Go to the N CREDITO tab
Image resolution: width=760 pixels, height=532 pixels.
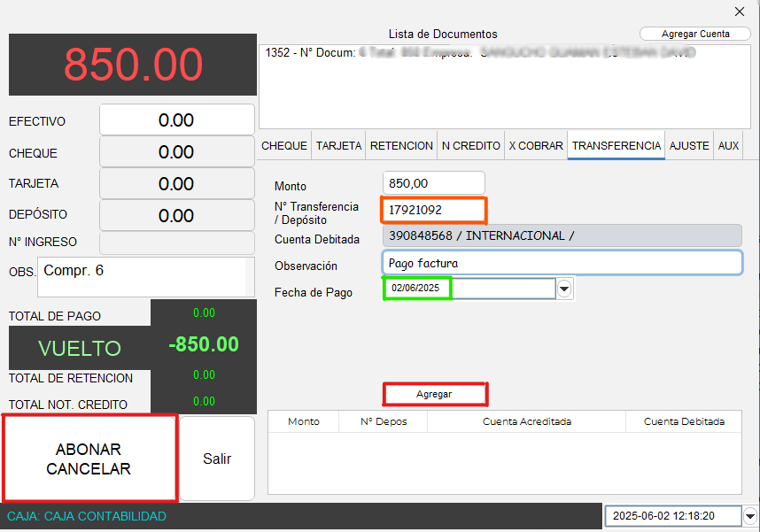(470, 146)
